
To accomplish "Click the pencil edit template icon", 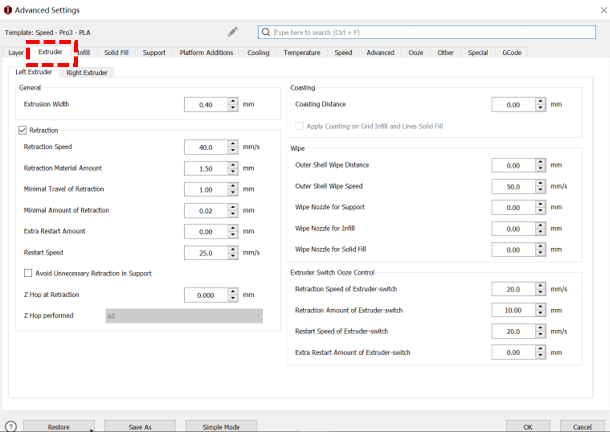I will pyautogui.click(x=233, y=32).
